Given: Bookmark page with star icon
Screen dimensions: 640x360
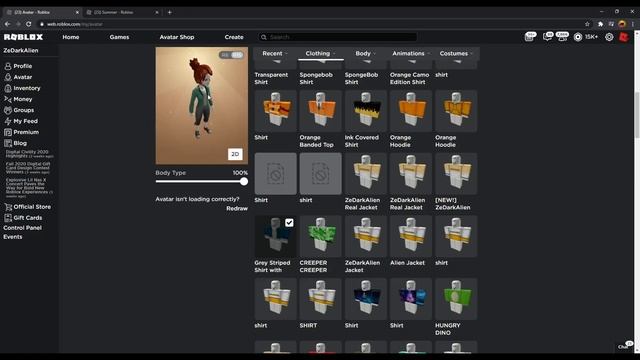Looking at the screenshot, I should click(x=587, y=24).
